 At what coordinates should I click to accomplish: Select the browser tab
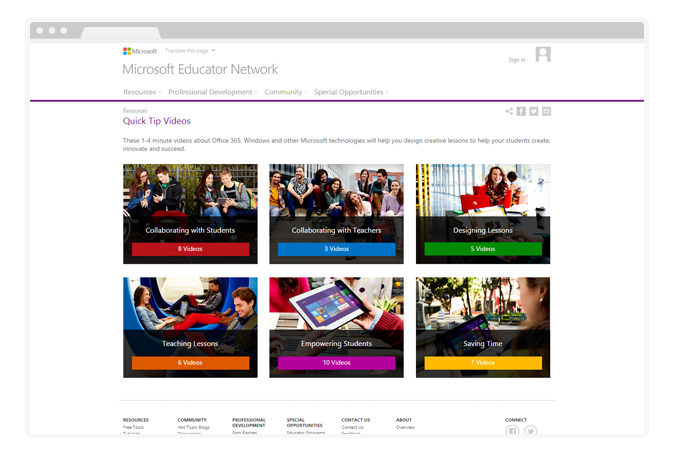point(121,33)
